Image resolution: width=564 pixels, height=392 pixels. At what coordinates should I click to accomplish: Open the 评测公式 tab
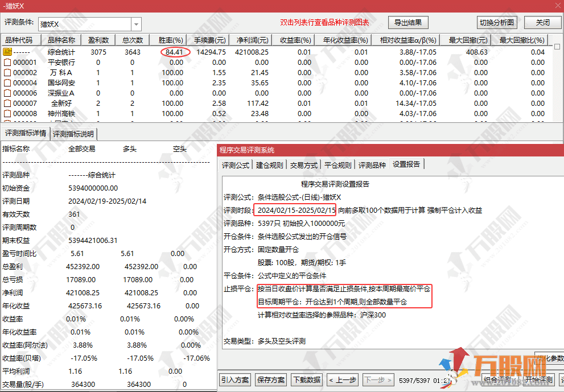pyautogui.click(x=236, y=165)
